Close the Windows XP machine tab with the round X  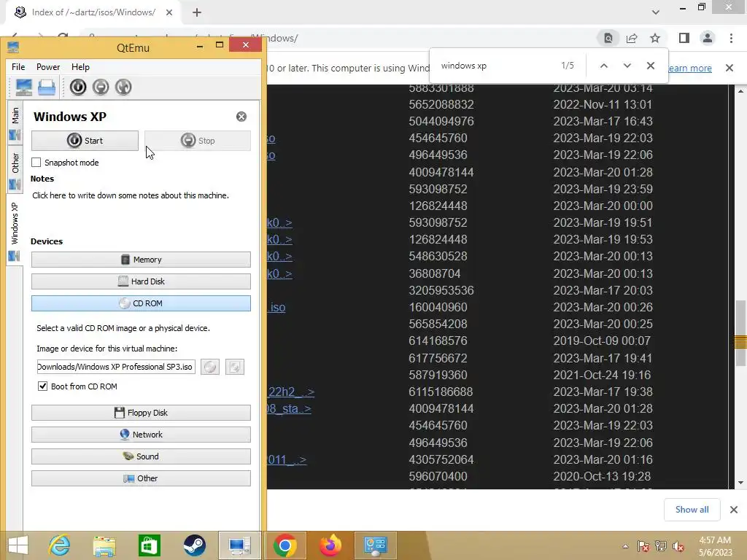point(241,117)
